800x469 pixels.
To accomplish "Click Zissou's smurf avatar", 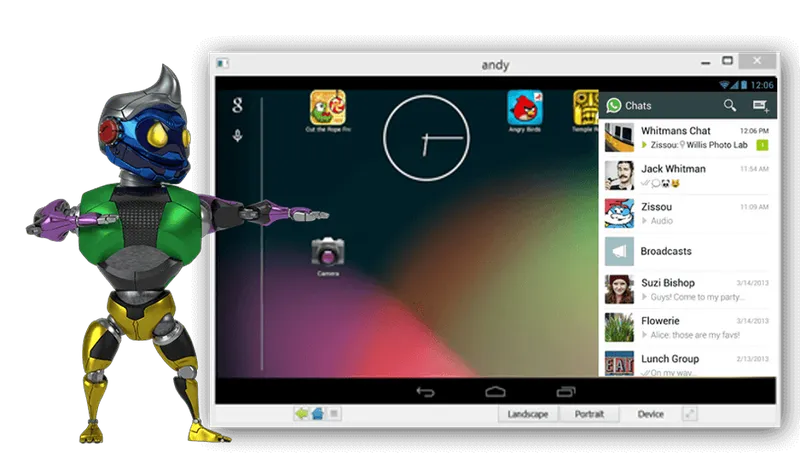I will tap(619, 213).
